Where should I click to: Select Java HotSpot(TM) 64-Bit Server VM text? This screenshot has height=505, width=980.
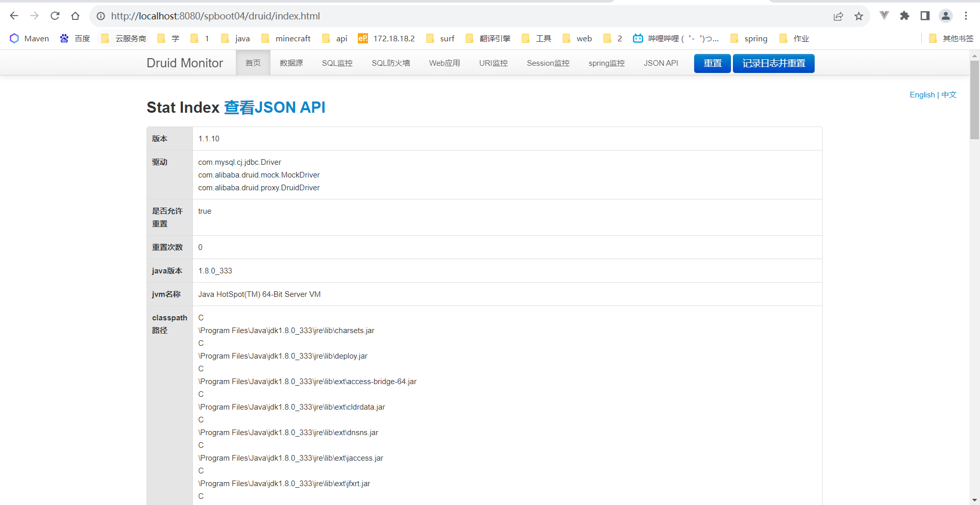pyautogui.click(x=260, y=294)
